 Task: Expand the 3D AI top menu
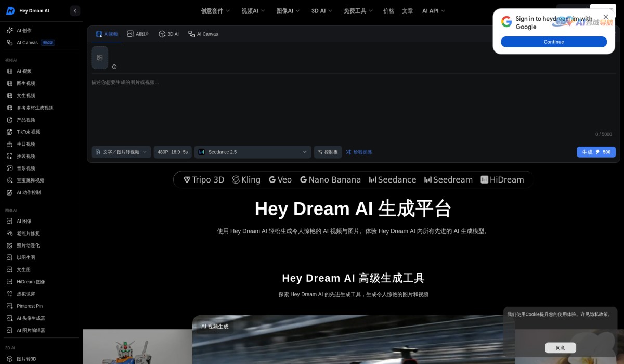(x=322, y=11)
